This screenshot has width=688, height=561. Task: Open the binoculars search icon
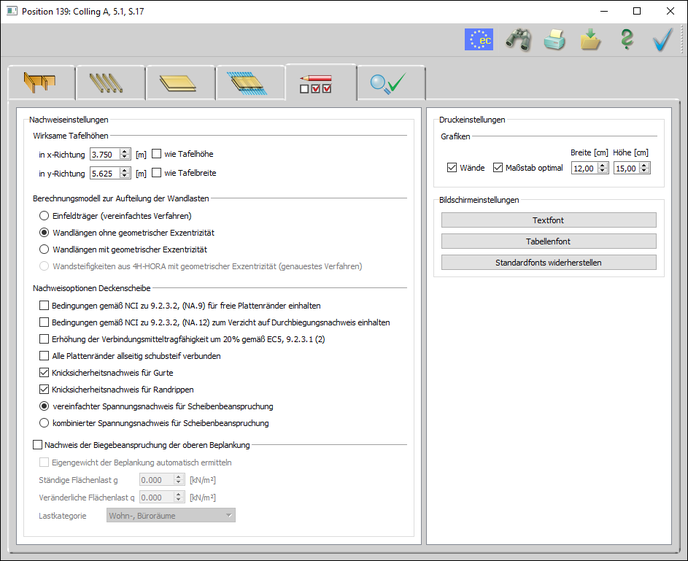click(517, 39)
